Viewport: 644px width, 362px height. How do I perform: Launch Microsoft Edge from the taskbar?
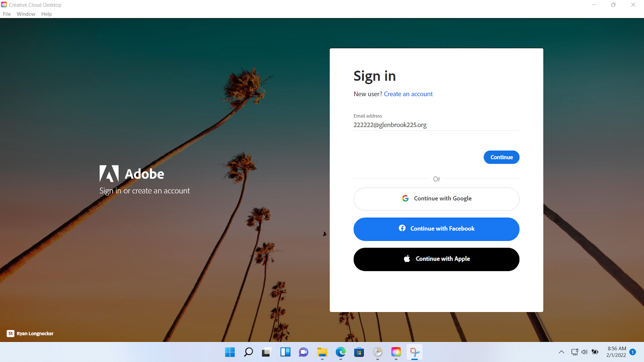coord(341,352)
